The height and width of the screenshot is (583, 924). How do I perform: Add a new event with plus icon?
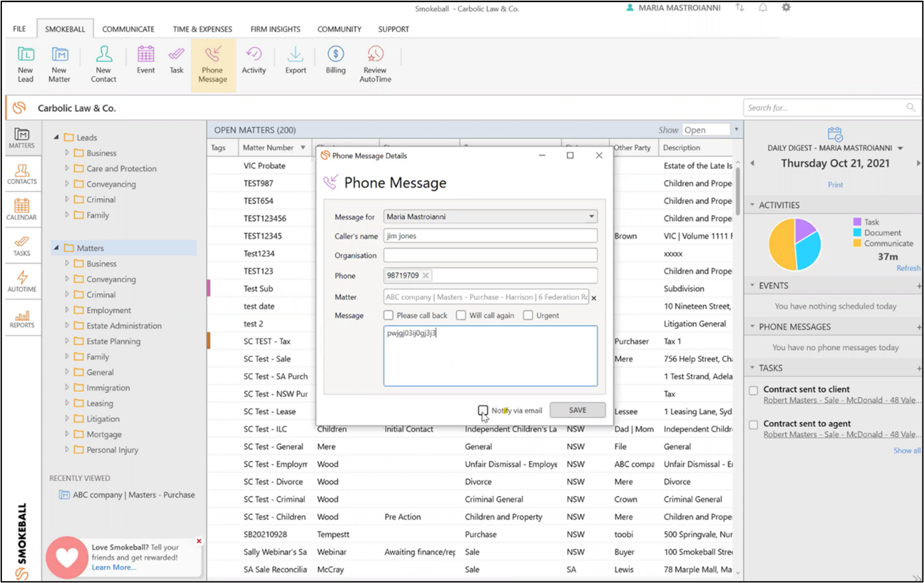(919, 285)
